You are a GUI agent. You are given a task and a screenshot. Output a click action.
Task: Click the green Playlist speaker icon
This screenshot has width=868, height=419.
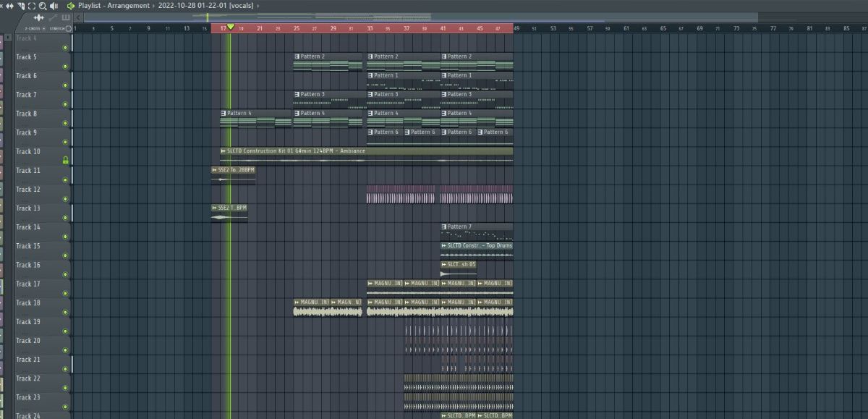click(x=71, y=6)
